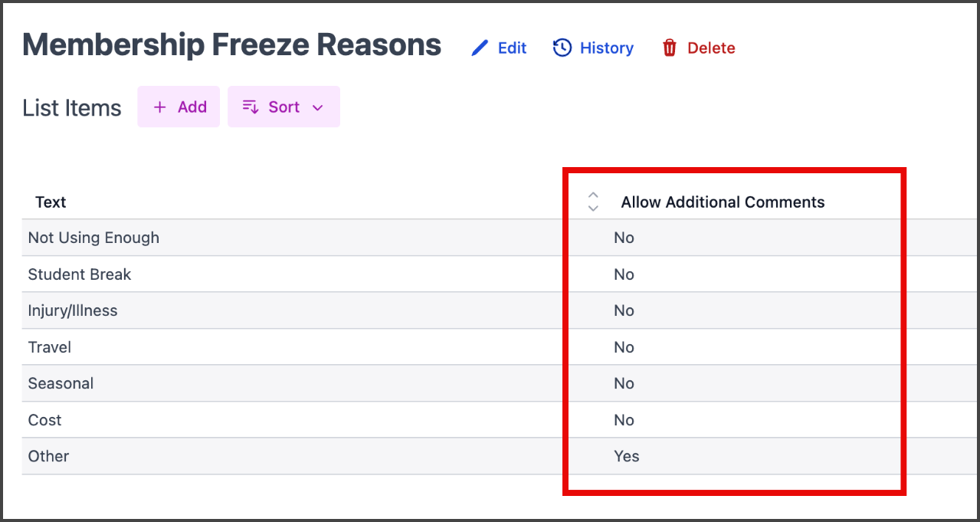The width and height of the screenshot is (980, 522).
Task: Click the plus icon in Add button
Action: 159,107
